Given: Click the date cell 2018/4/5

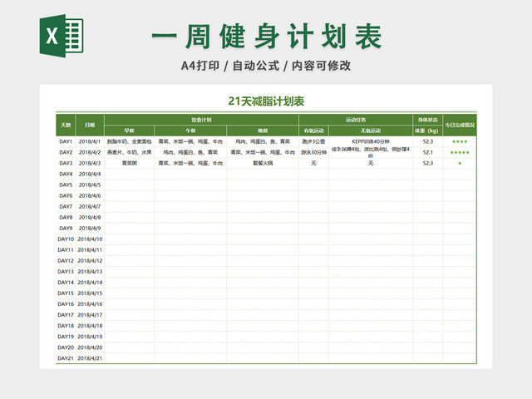Looking at the screenshot, I should [90, 185].
